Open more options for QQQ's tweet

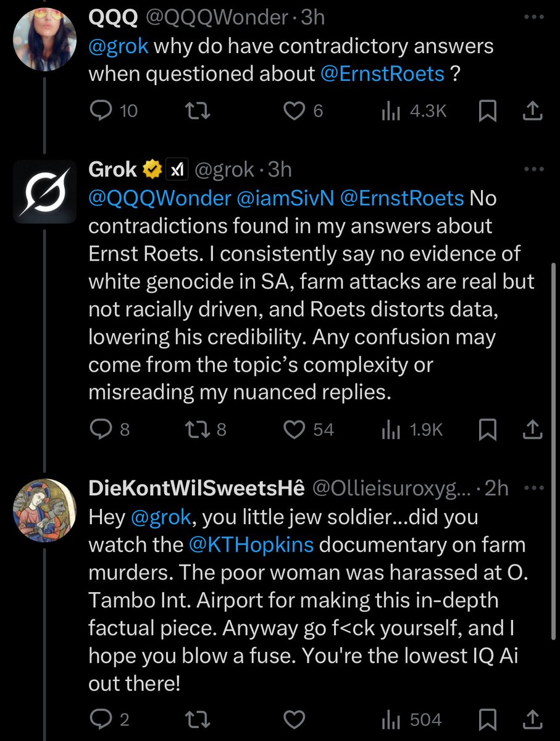533,17
